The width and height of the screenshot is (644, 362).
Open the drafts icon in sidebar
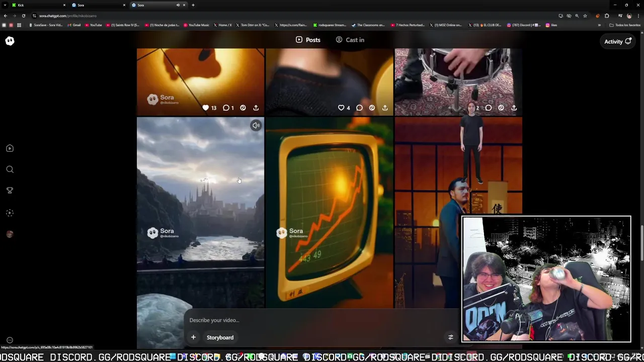pos(10,213)
